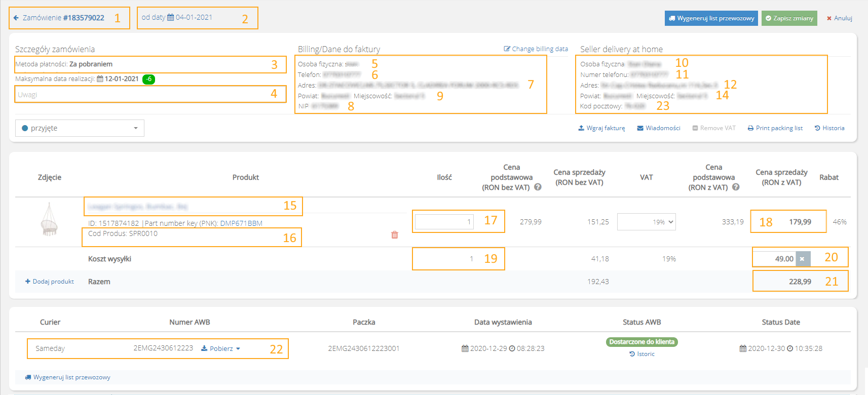Click Dodaj produkt to add product
This screenshot has width=868, height=395.
(50, 282)
